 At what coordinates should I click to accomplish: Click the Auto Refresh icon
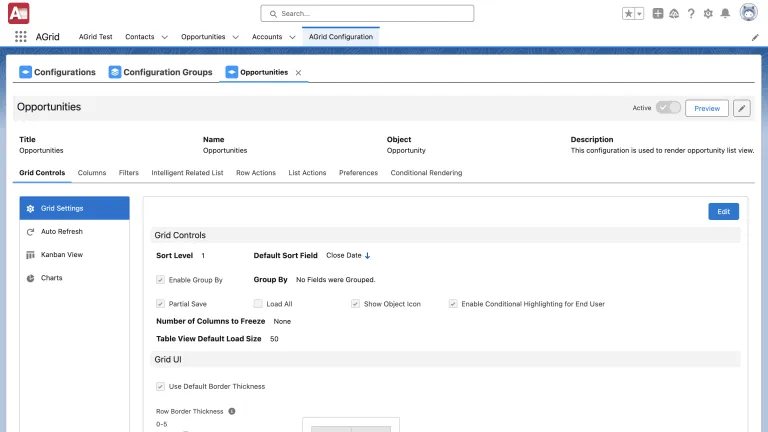pyautogui.click(x=30, y=232)
